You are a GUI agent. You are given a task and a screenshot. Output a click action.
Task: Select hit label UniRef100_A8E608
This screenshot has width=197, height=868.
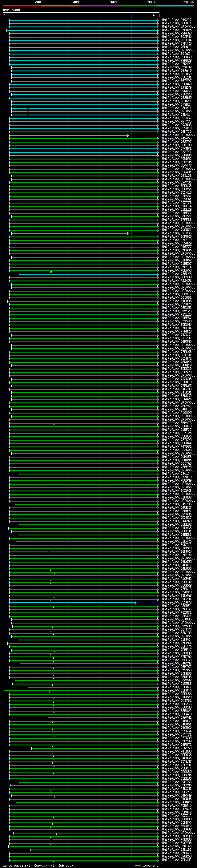177,271
